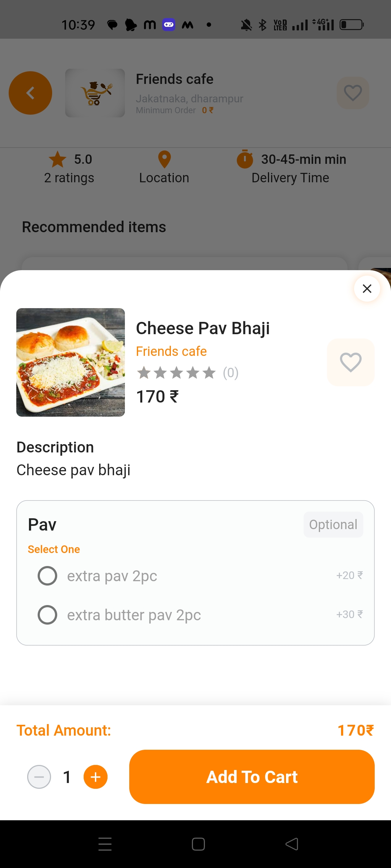Select the extra pav 2pc option
The image size is (391, 868).
coord(47,576)
